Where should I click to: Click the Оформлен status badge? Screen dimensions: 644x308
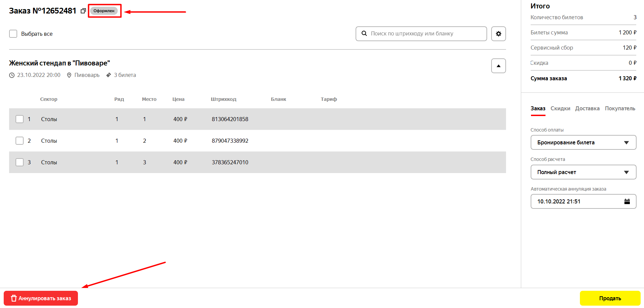[104, 11]
